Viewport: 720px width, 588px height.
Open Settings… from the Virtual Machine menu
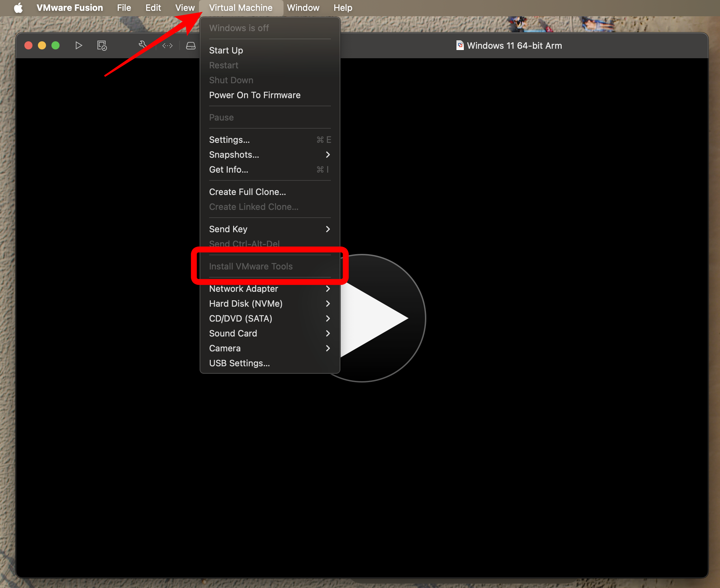coord(270,139)
